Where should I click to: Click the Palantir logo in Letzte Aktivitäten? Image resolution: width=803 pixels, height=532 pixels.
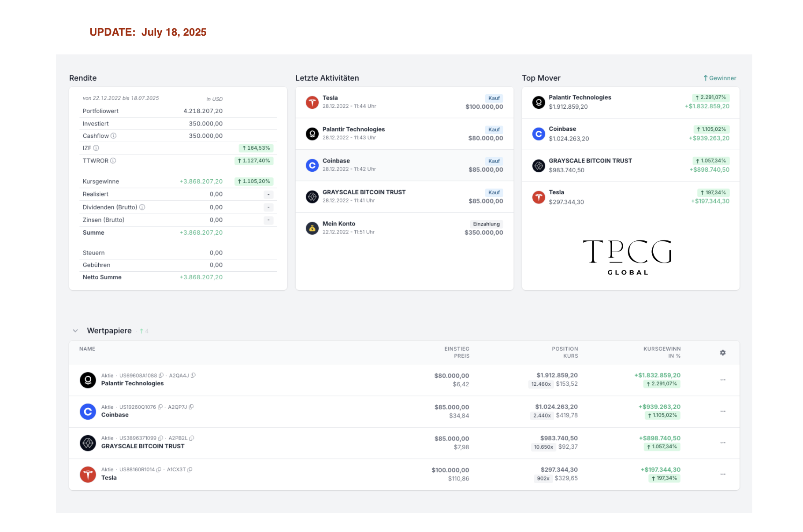tap(312, 133)
